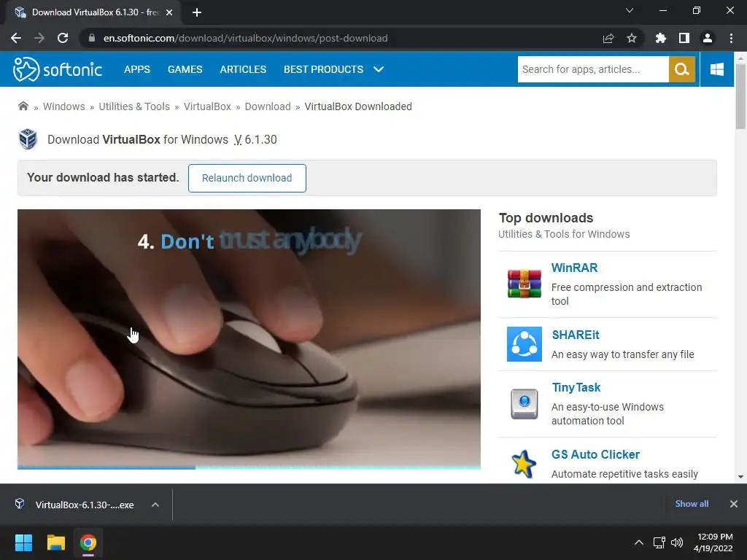Open SHAREit app icon
747x560 pixels.
click(x=524, y=344)
